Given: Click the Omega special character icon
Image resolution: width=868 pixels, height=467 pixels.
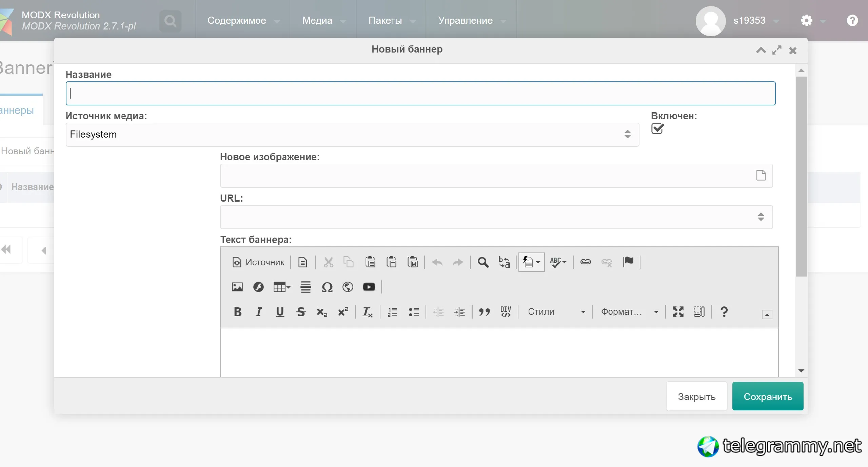Looking at the screenshot, I should [x=327, y=287].
